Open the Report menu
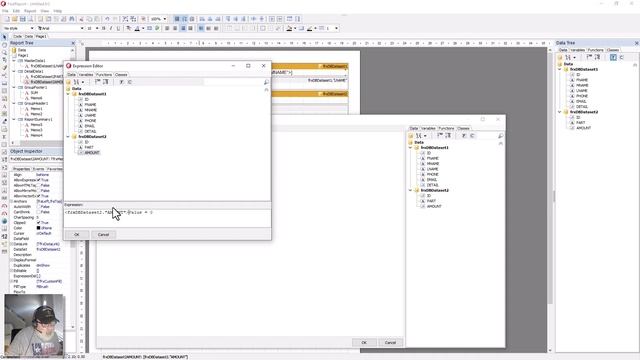Screen dimensions: 640x360 [30, 11]
